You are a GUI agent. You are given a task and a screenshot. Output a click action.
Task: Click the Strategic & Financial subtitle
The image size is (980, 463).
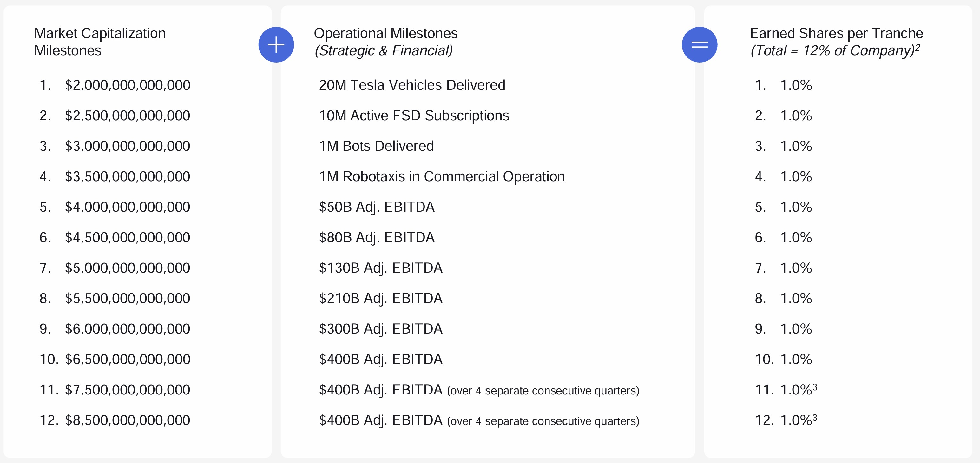[x=384, y=50]
